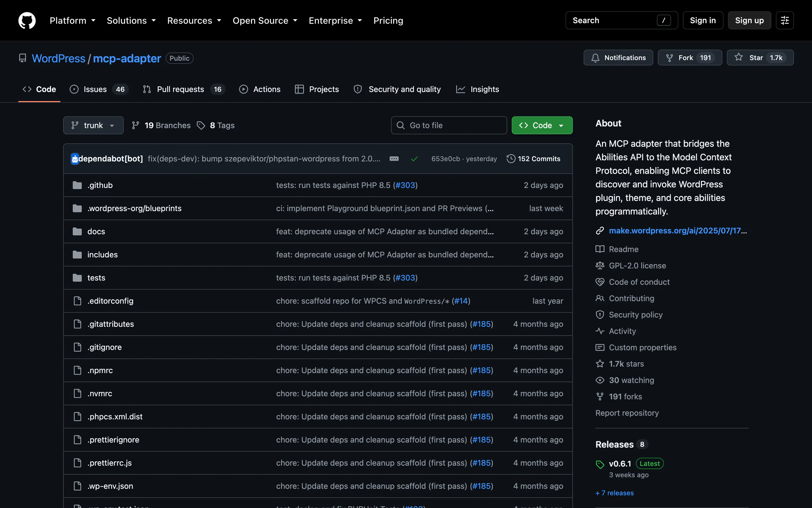Image resolution: width=812 pixels, height=508 pixels.
Task: Open the WordPress organization link
Action: point(58,58)
